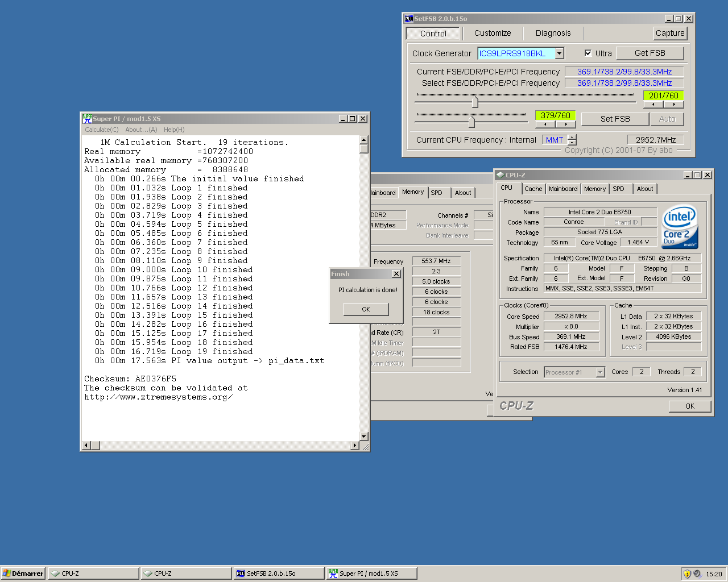Viewport: 728px width, 582px height.
Task: Click Super PI horizontal scroll right arrow
Action: click(x=355, y=446)
